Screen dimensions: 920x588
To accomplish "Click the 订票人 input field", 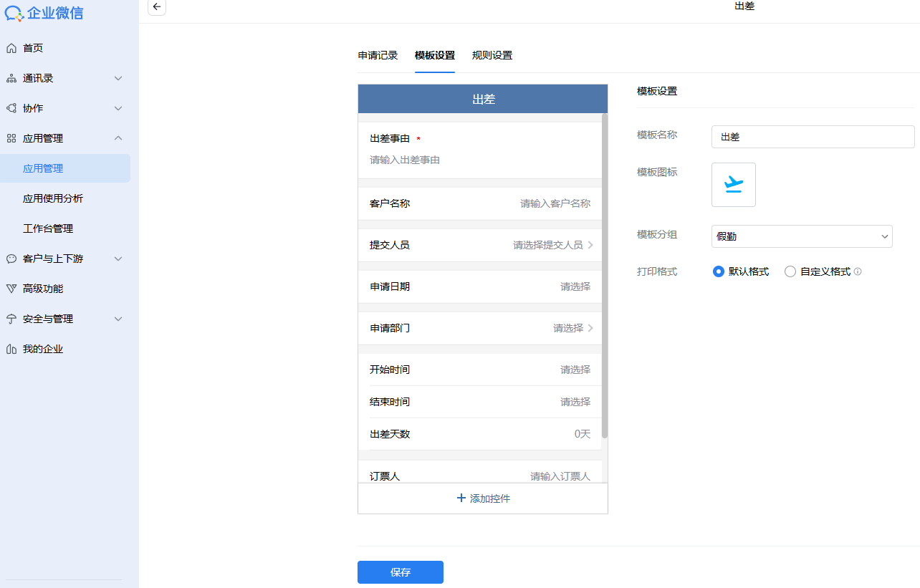I will point(560,476).
